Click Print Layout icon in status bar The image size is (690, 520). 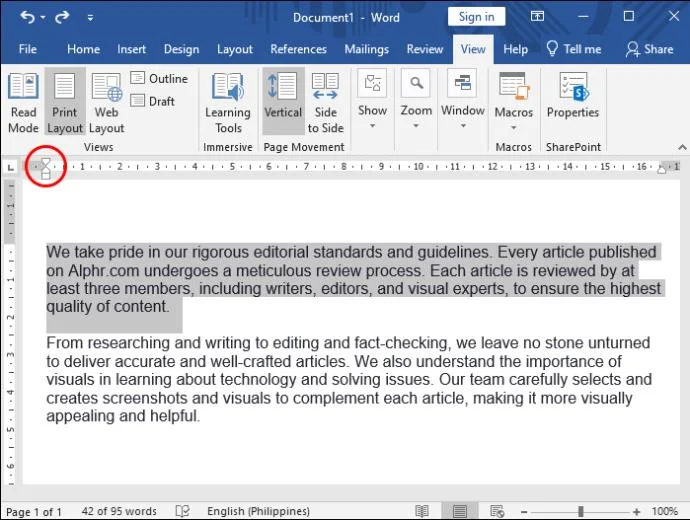coord(459,511)
